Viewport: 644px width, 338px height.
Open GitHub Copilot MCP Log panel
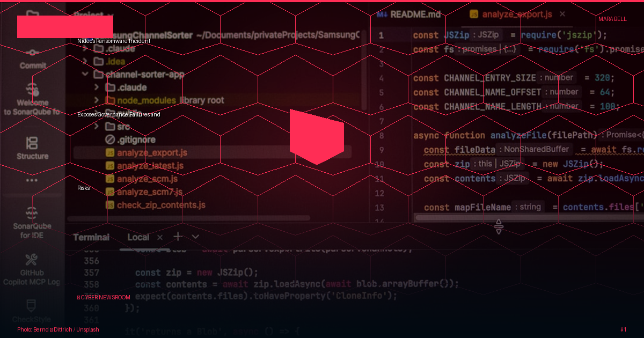point(32,260)
